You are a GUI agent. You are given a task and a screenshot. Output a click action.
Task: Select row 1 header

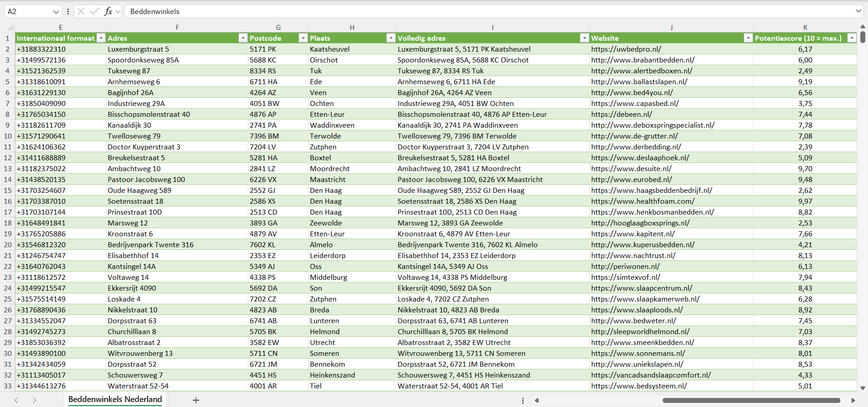pyautogui.click(x=8, y=38)
